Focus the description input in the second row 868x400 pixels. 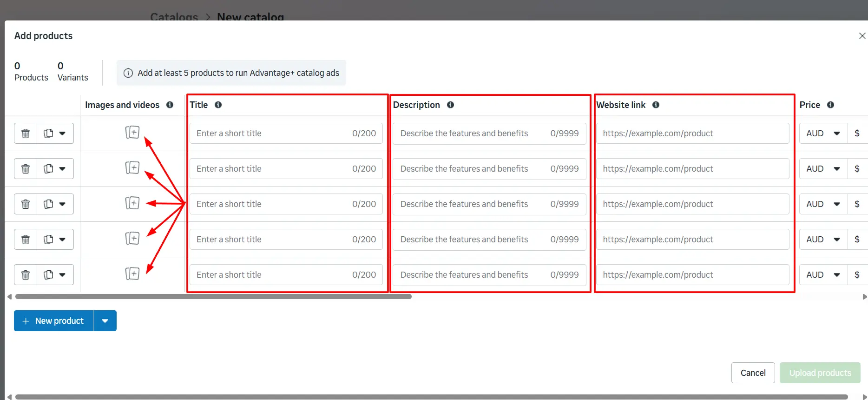(x=489, y=169)
